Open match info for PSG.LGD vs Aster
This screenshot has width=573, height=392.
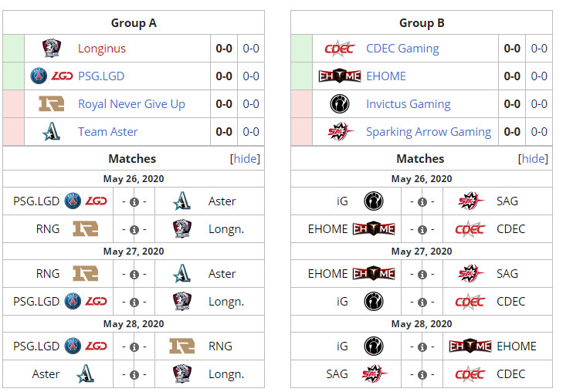tap(134, 201)
